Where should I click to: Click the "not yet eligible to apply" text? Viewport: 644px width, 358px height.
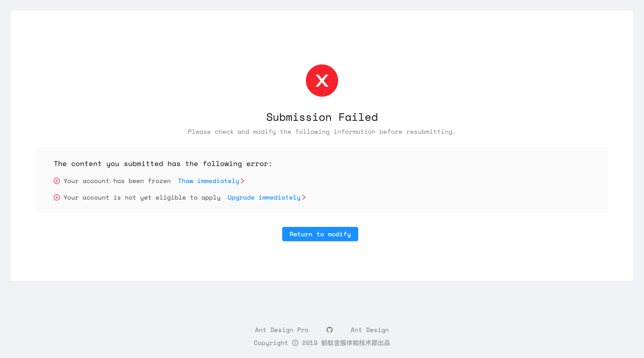[x=142, y=197]
